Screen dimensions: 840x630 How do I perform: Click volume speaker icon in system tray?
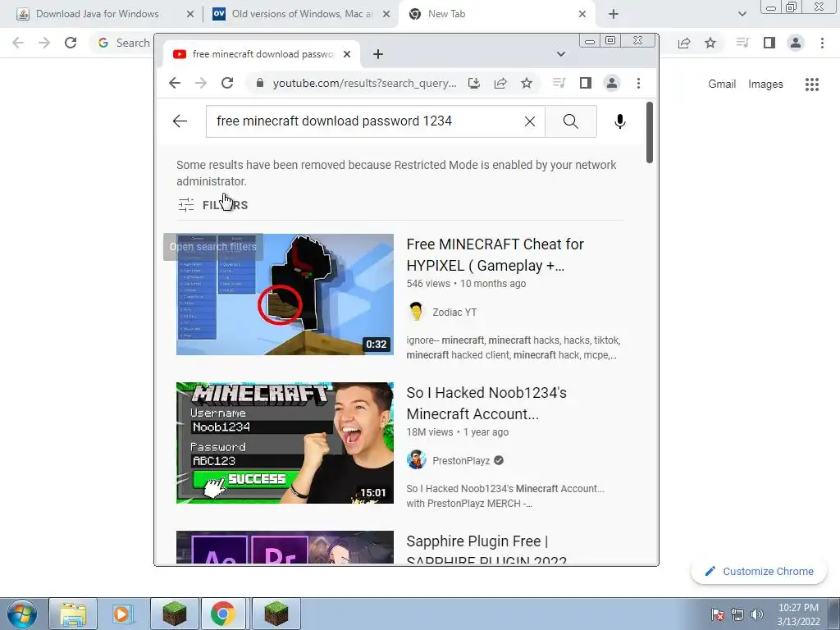[757, 614]
